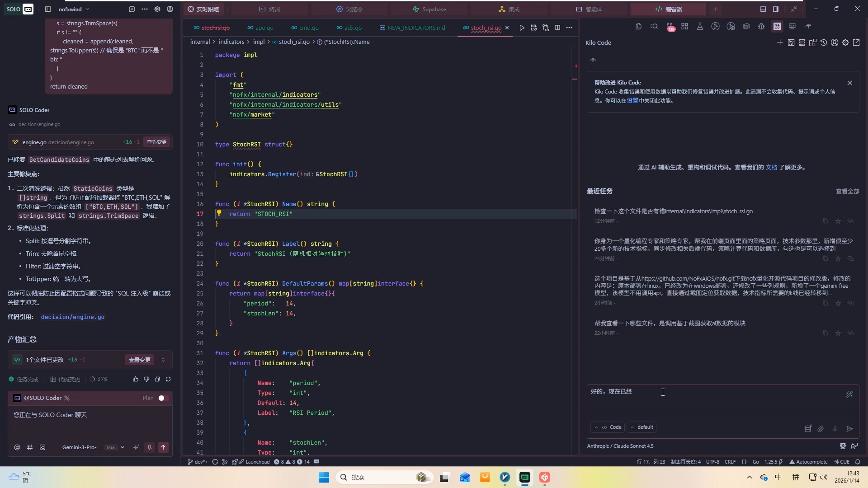Toggle the eye icon under the Kilo Code title

(x=593, y=60)
